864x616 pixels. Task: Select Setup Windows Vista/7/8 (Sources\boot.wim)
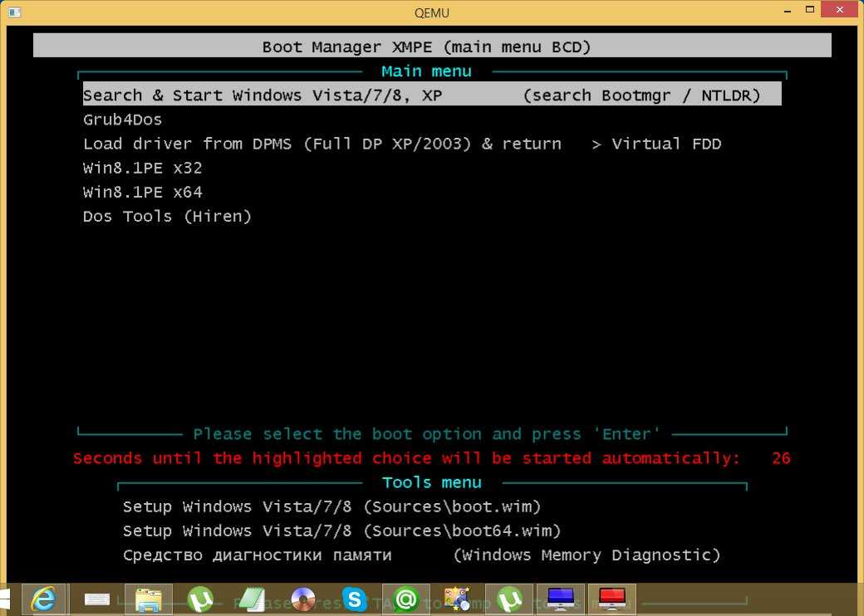pos(331,506)
